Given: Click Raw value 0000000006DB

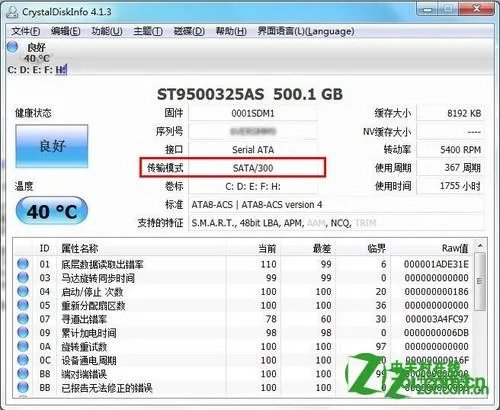Looking at the screenshot, I should 436,332.
